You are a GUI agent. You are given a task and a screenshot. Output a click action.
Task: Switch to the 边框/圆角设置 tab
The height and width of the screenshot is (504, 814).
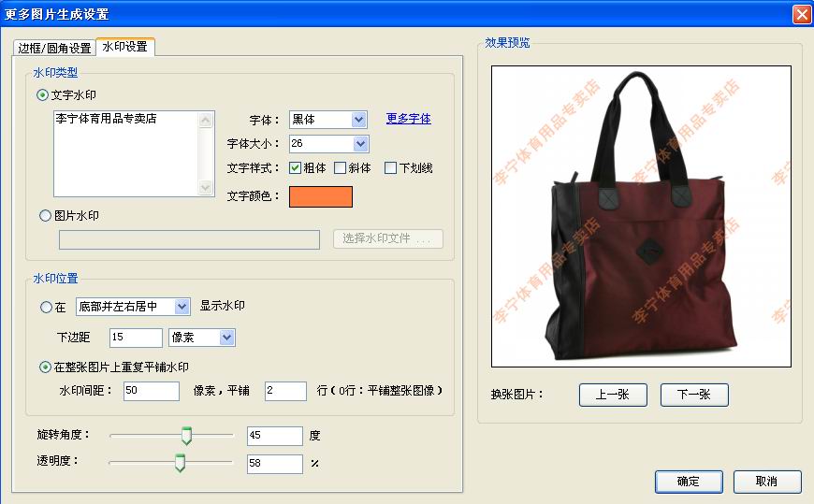tap(54, 48)
